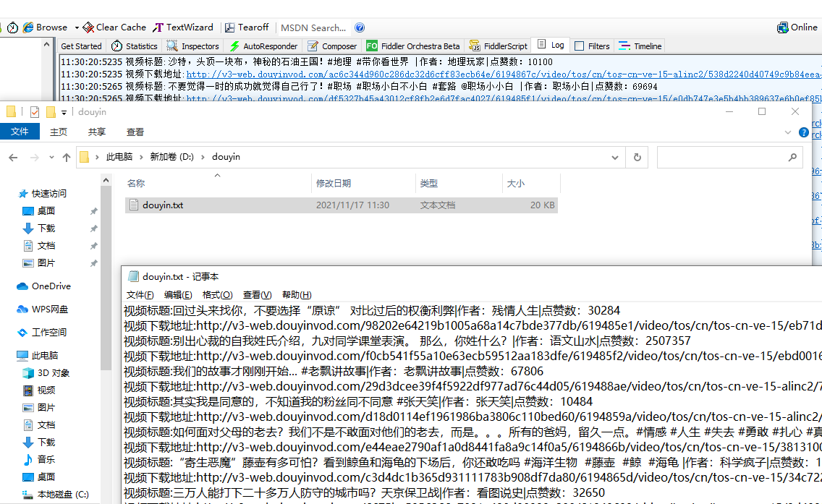Open the recent locations dropdown in Explorer
This screenshot has height=504, width=822.
(x=51, y=157)
